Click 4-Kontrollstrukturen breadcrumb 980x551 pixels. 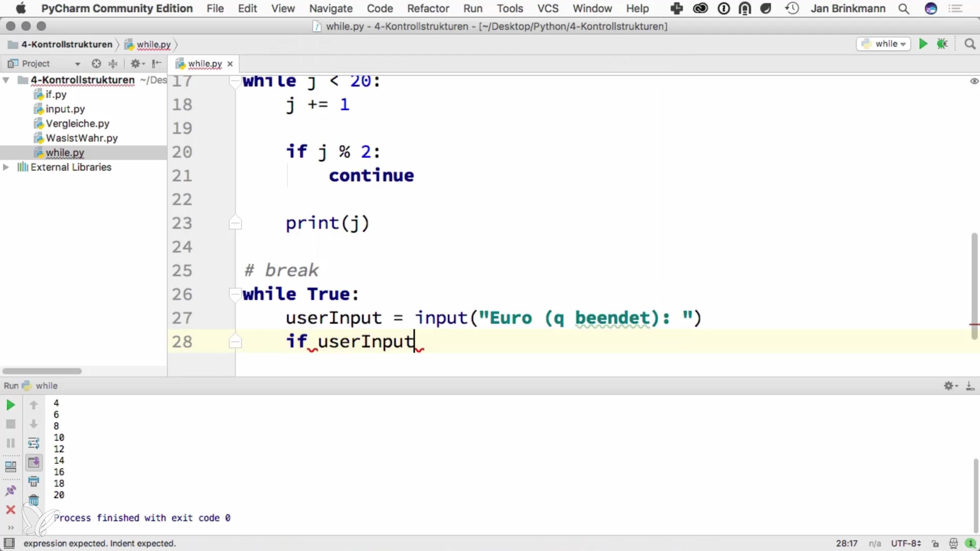(x=66, y=44)
